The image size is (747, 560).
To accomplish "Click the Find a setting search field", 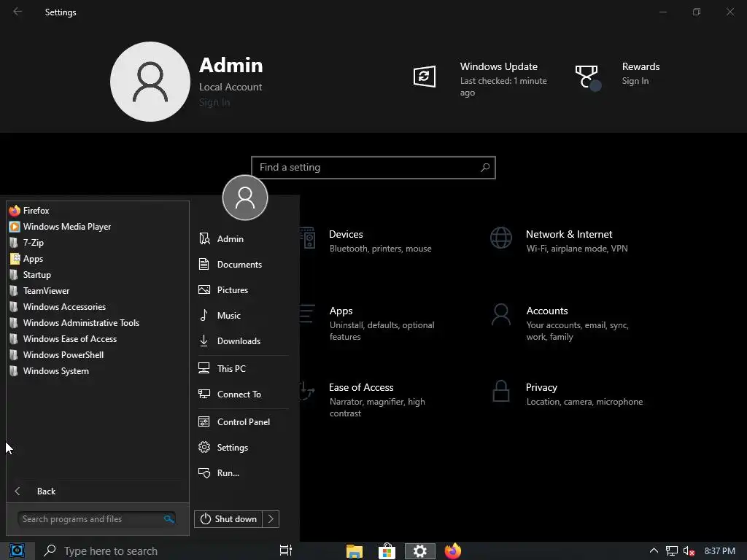I will click(x=373, y=168).
